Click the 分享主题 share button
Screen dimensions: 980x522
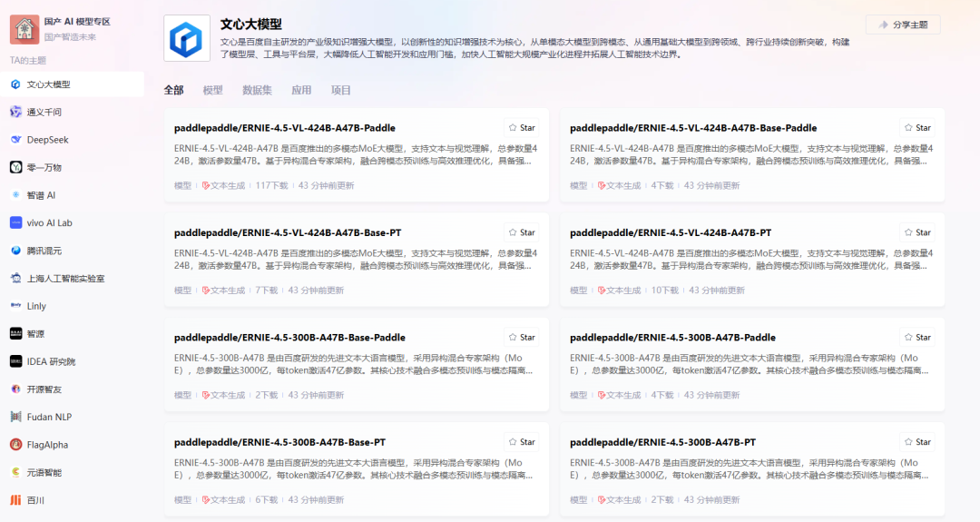click(903, 25)
